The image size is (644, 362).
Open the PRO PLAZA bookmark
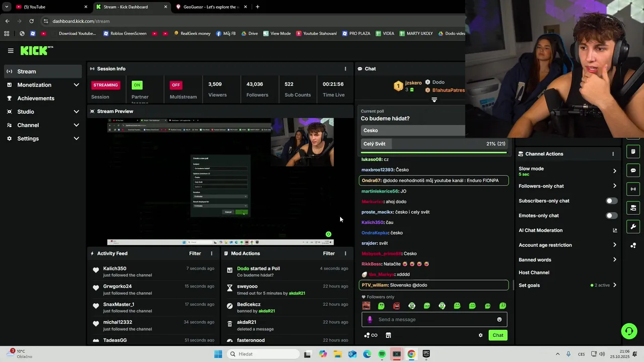coord(356,34)
